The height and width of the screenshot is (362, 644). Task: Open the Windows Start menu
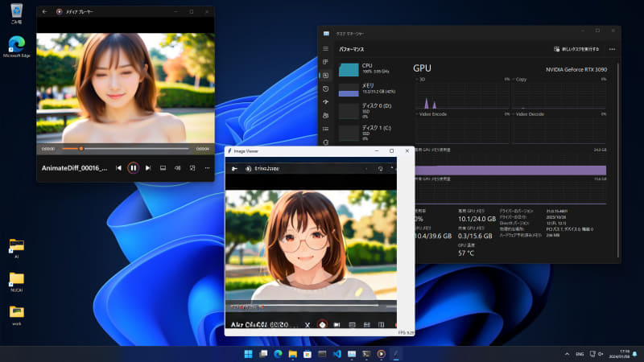[x=248, y=354]
